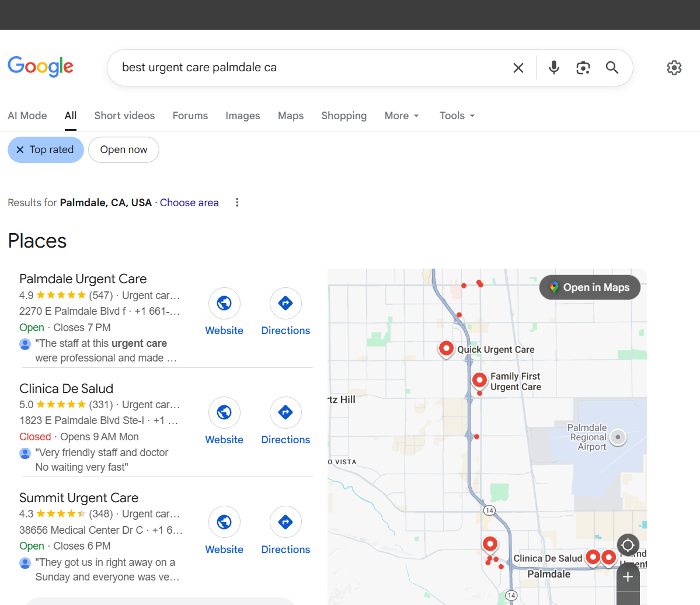Click inside the search input field
Image resolution: width=700 pixels, height=605 pixels.
click(312, 67)
